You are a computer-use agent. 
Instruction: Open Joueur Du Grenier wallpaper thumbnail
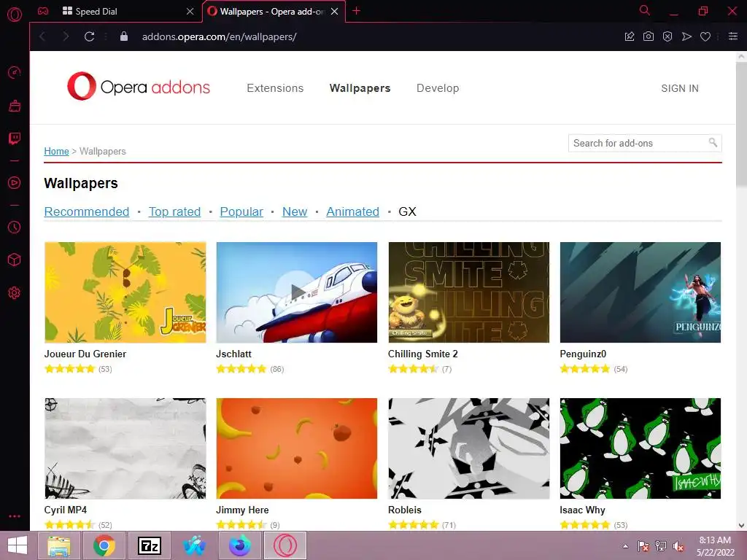tap(125, 292)
